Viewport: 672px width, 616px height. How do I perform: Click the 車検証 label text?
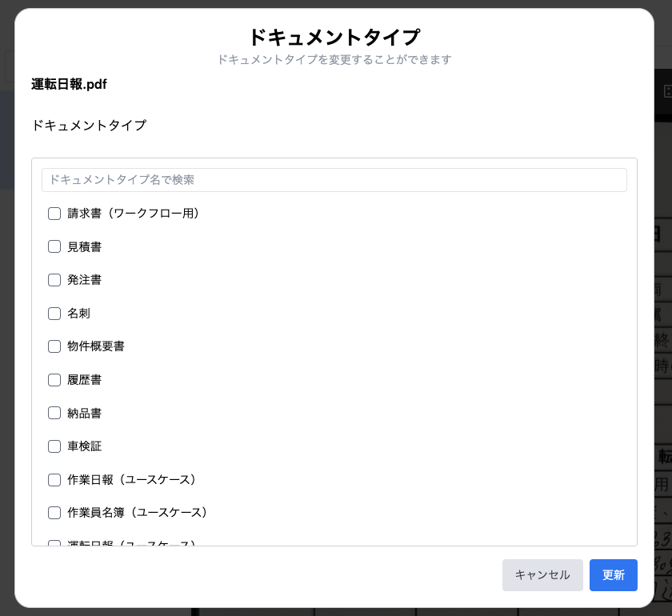tap(85, 446)
